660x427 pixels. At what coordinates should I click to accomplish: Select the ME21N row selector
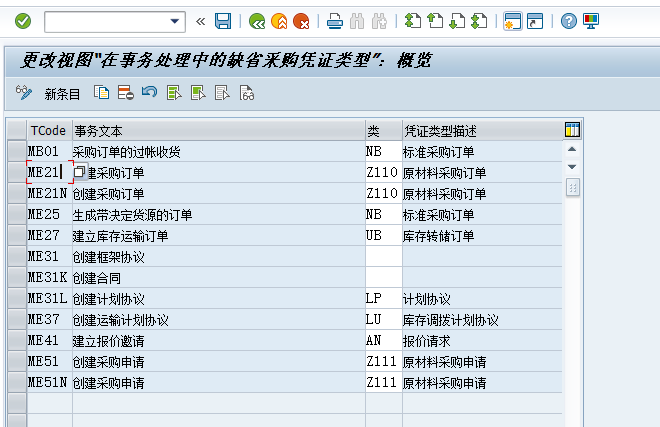click(x=17, y=193)
